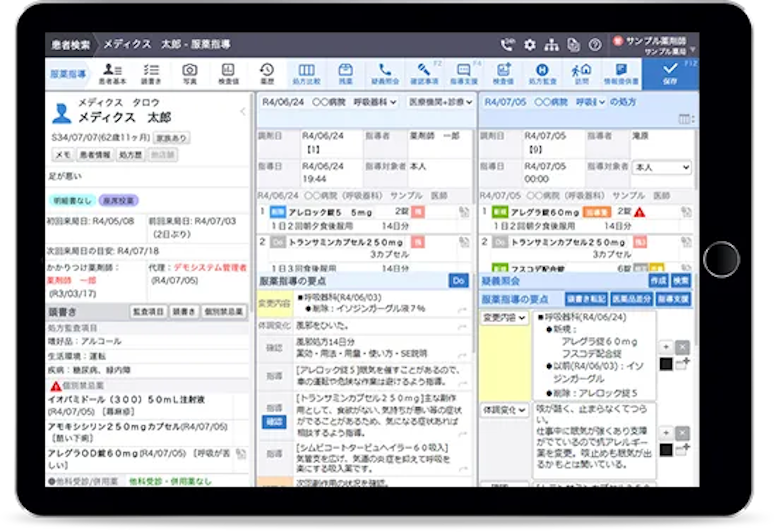774x532 pixels.
Task: Open the 指導対象者 本人 dropdown
Action: [662, 167]
